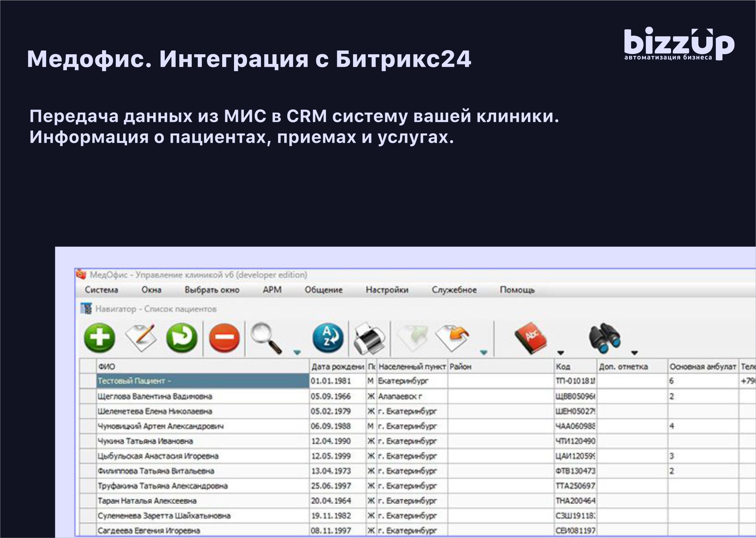Open the Система menu
Image resolution: width=756 pixels, height=538 pixels.
101,290
